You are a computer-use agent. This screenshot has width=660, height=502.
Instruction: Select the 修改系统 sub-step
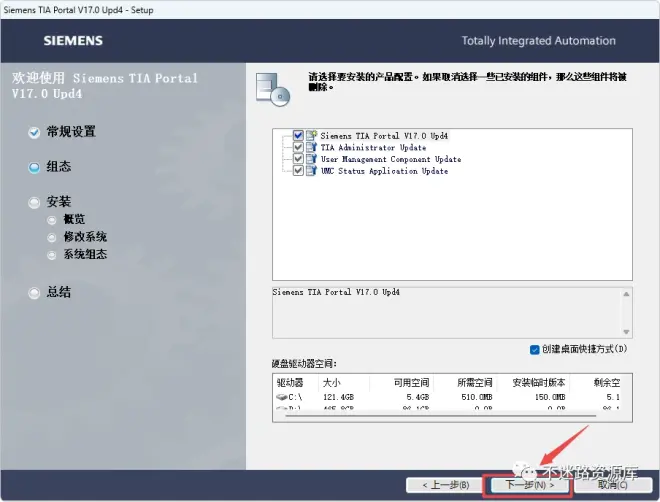tap(85, 237)
